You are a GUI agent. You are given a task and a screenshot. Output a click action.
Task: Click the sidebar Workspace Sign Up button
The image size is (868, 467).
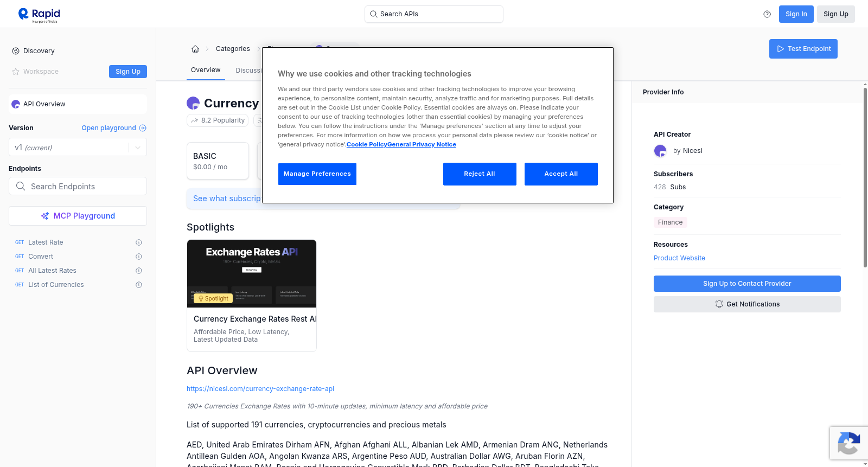(x=128, y=72)
